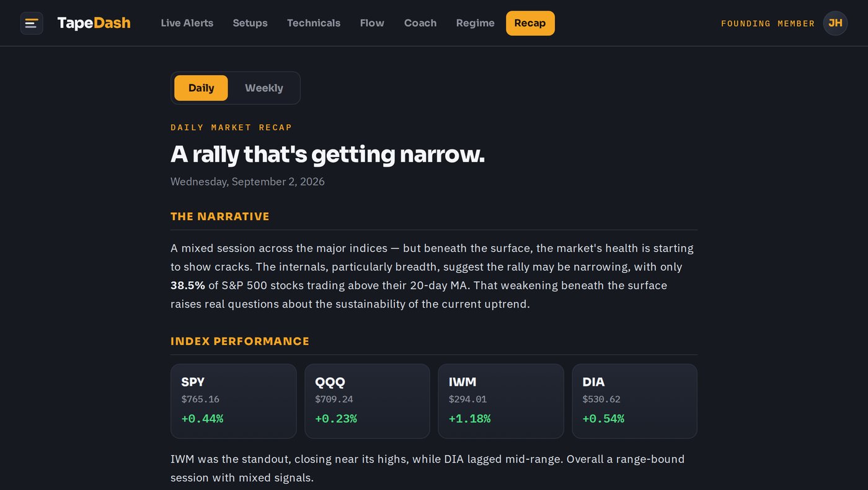This screenshot has height=490, width=868.
Task: Navigate to the Regime tab
Action: (x=476, y=24)
